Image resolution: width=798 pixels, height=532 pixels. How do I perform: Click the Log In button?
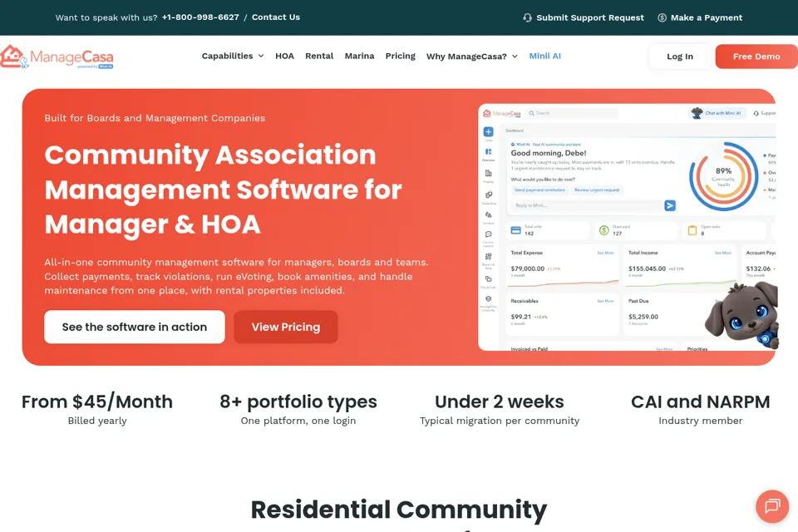(x=680, y=57)
